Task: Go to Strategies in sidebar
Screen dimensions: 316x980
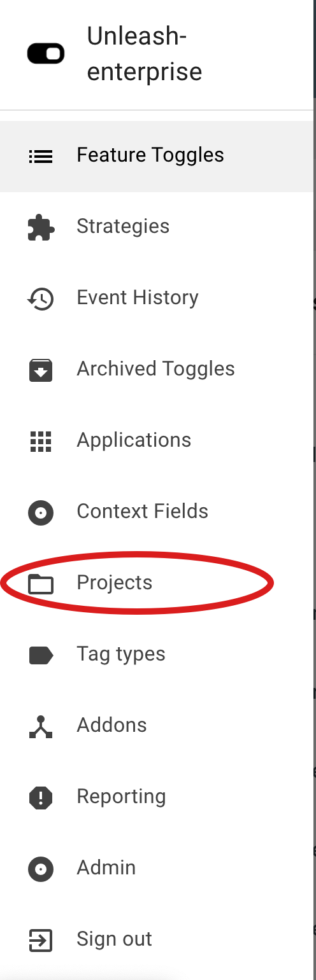Action: 157,227
